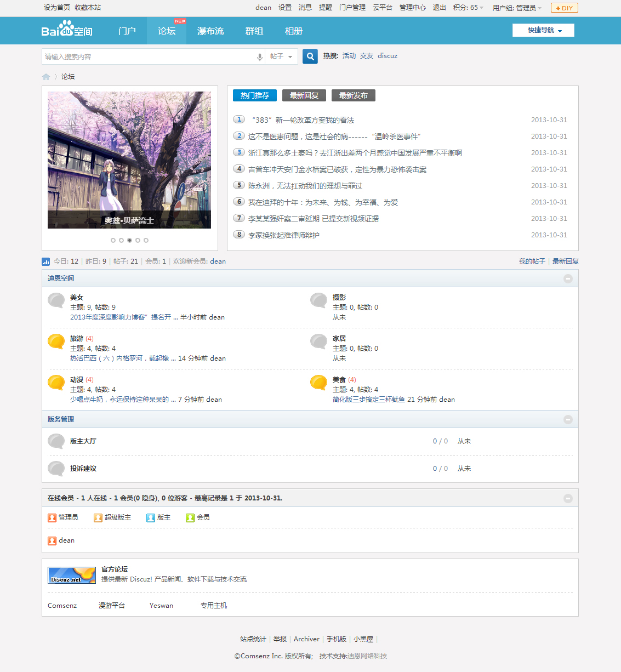
Task: Open the 美女 forum title link
Action: [77, 298]
